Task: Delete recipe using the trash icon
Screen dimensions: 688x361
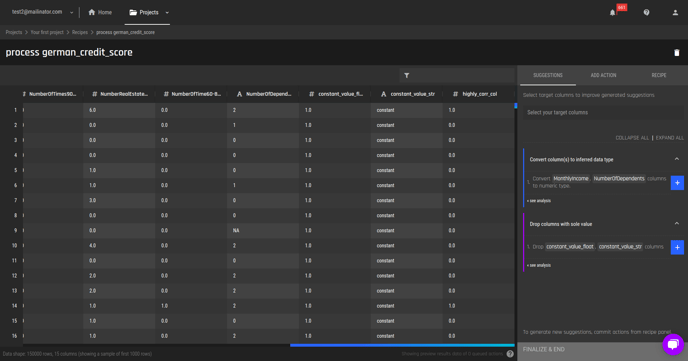Action: pos(677,52)
